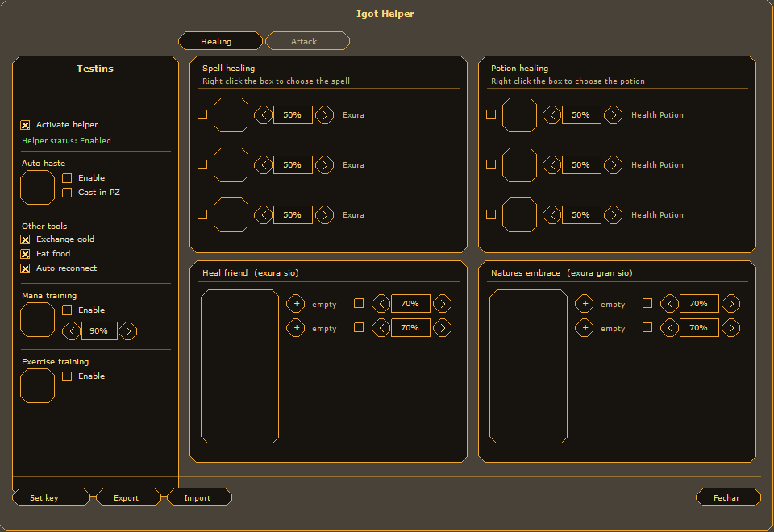Increase second Health Potion percentage arrow
Screen dimensions: 774x532
(x=613, y=164)
